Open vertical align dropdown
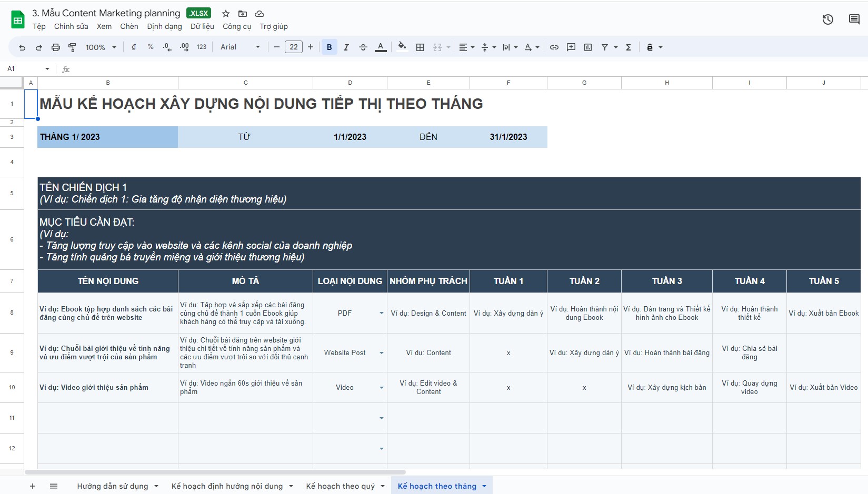 (489, 47)
